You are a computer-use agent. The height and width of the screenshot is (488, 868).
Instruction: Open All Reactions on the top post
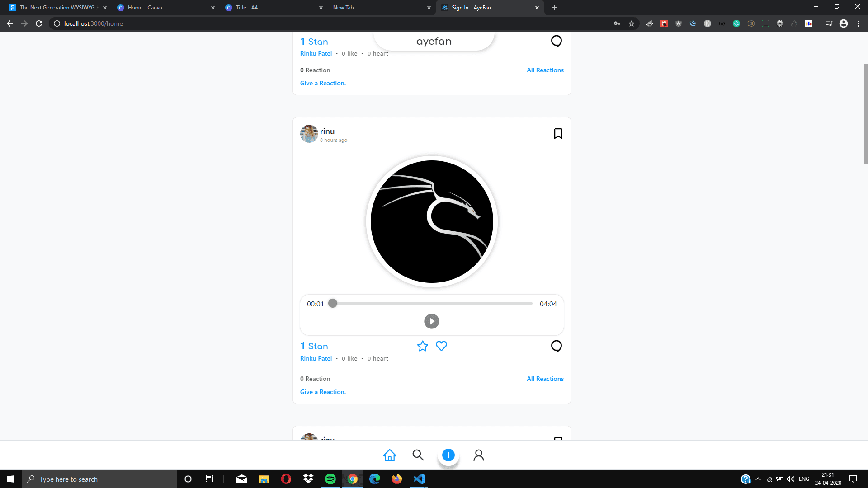click(545, 70)
